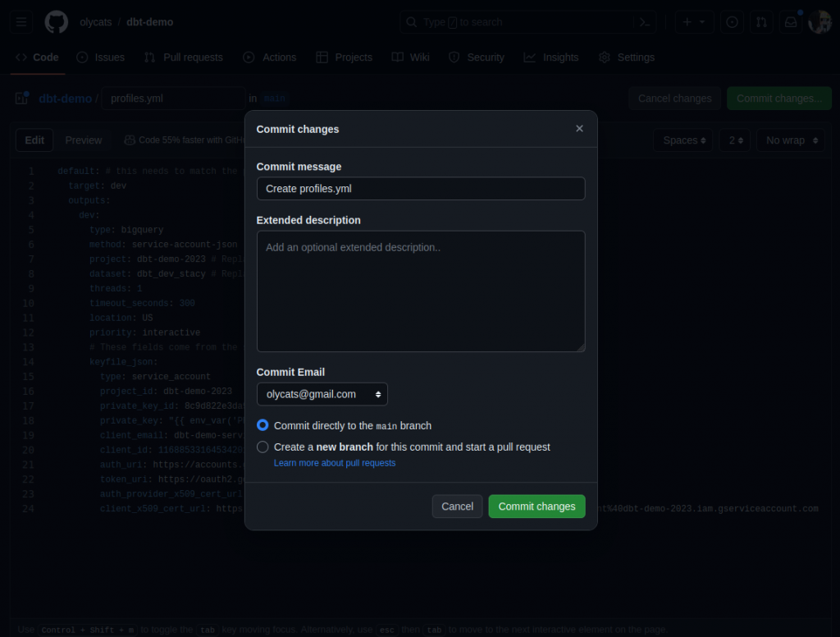Switch to the Edit view

(x=34, y=140)
